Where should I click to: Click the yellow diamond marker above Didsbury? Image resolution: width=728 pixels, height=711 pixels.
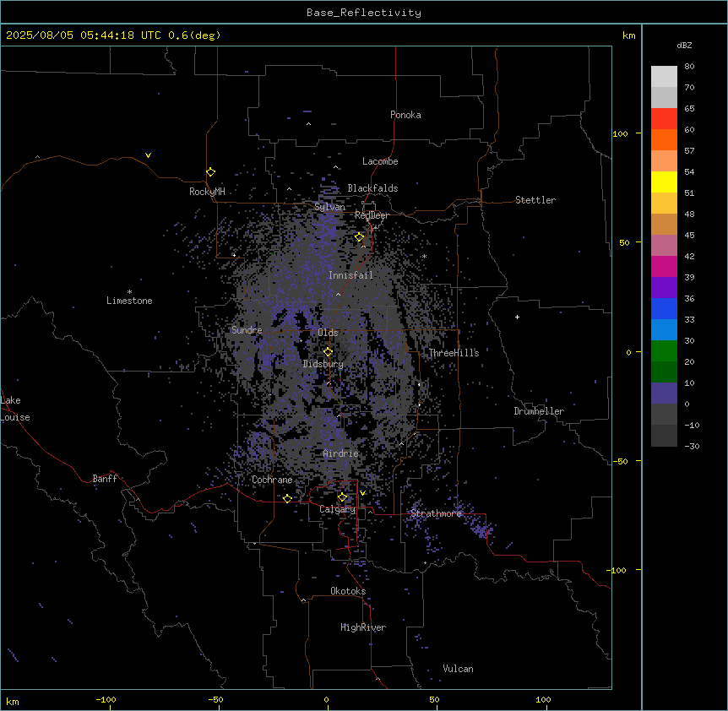click(x=328, y=352)
